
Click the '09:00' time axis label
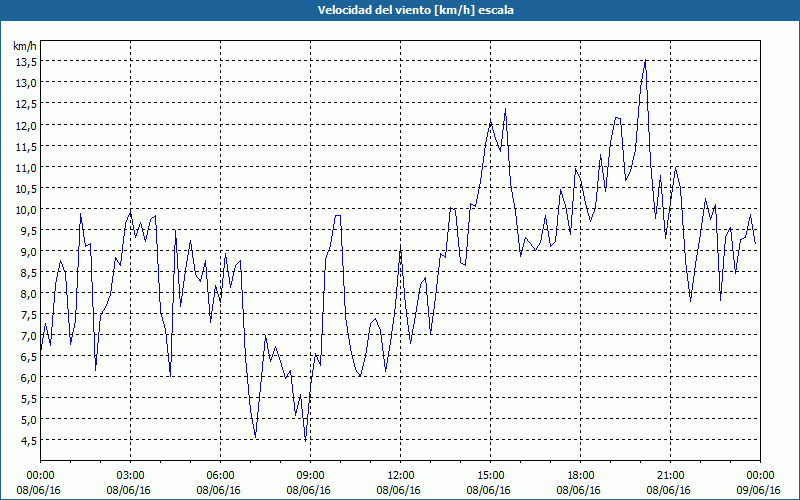click(x=310, y=477)
